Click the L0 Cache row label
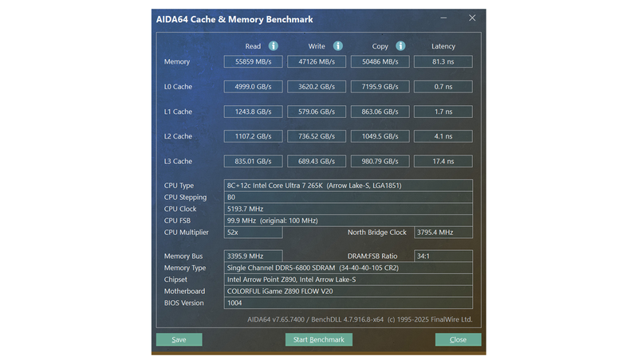Image resolution: width=638 pixels, height=364 pixels. click(x=178, y=87)
